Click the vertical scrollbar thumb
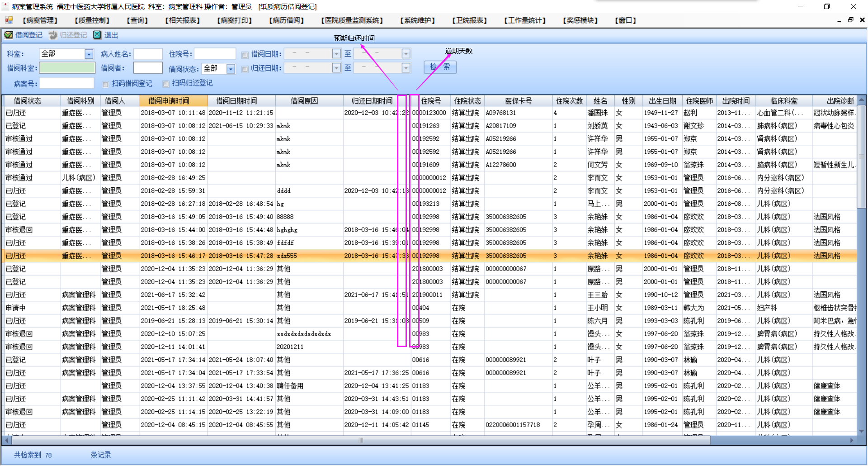 point(862,157)
